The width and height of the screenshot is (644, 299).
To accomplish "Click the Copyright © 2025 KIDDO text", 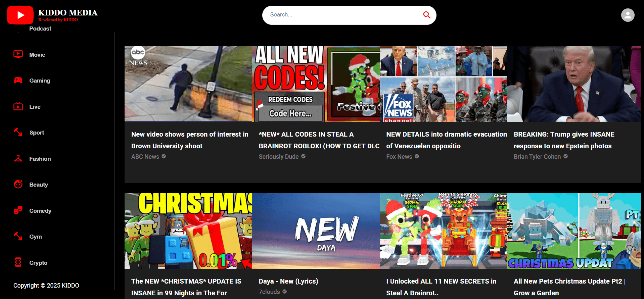I will [x=46, y=286].
